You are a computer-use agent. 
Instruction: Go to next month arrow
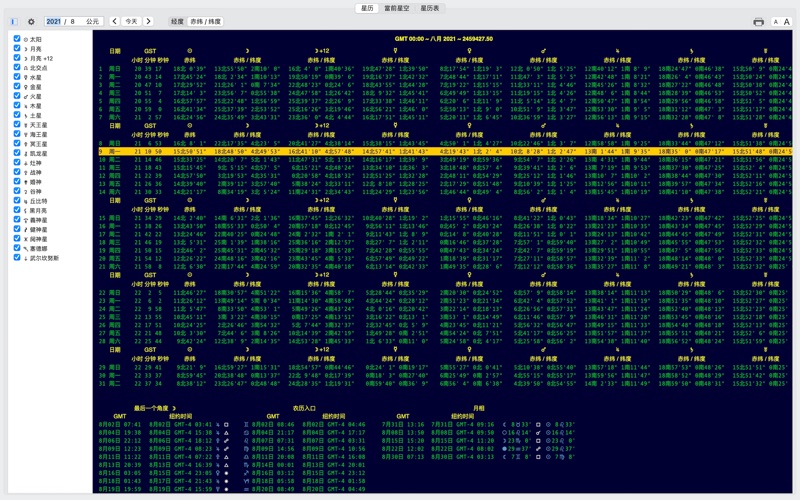[149, 21]
